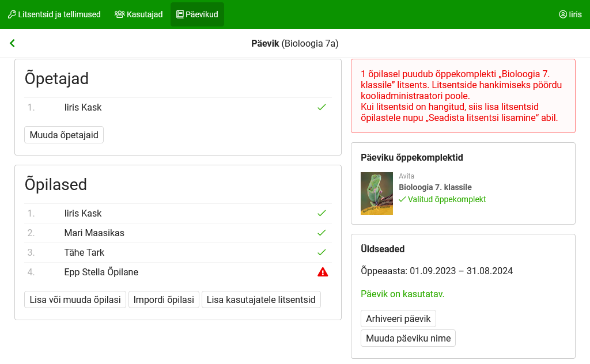The height and width of the screenshot is (364, 590).
Task: Click the user profile icon for Iiris
Action: (563, 14)
